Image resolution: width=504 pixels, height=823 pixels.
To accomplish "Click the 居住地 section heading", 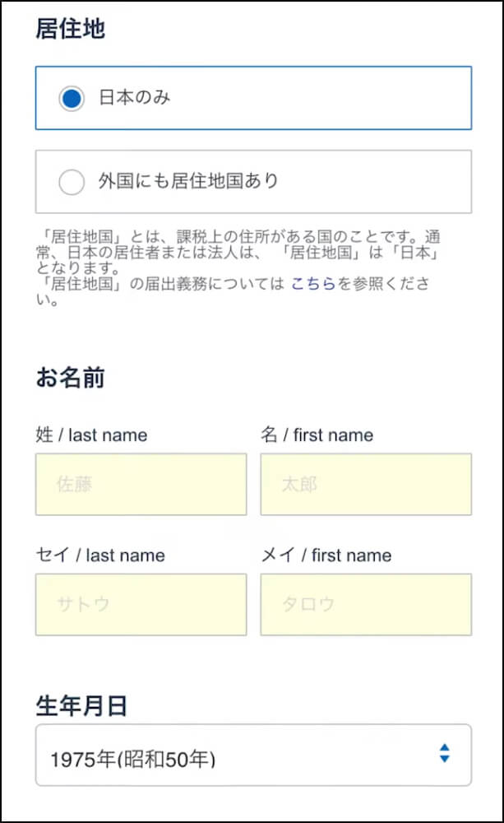I will (70, 29).
